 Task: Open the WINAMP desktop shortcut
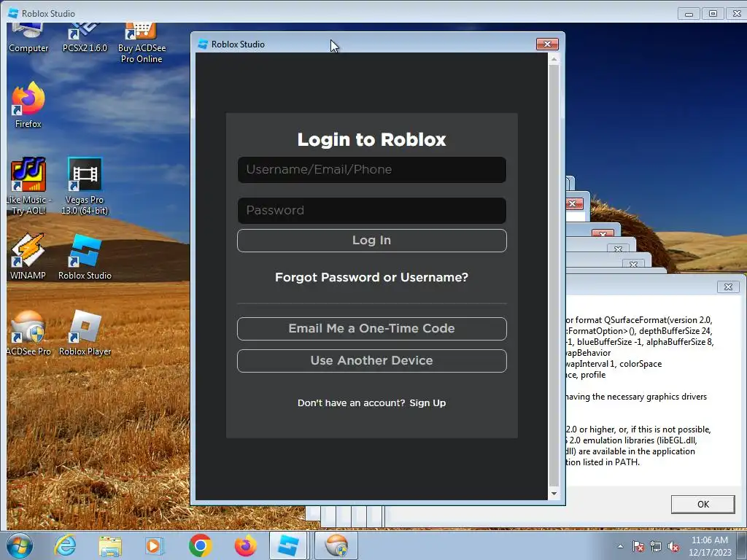pos(28,256)
